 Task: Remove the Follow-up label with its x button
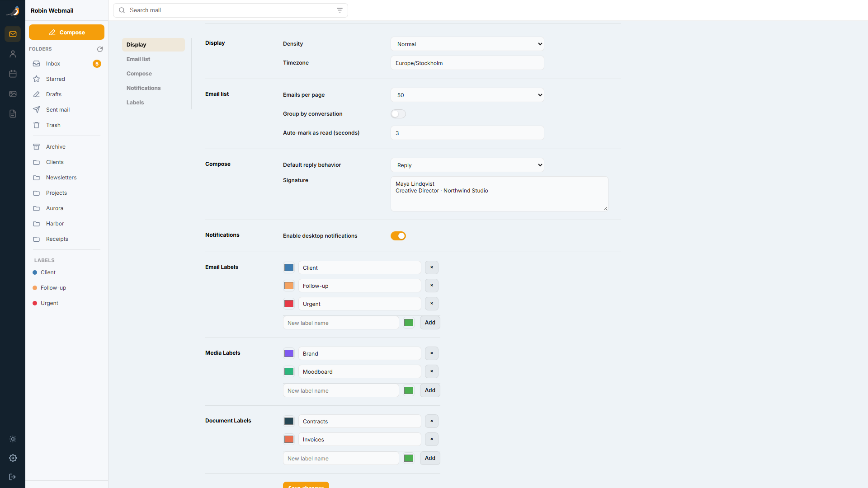(432, 286)
